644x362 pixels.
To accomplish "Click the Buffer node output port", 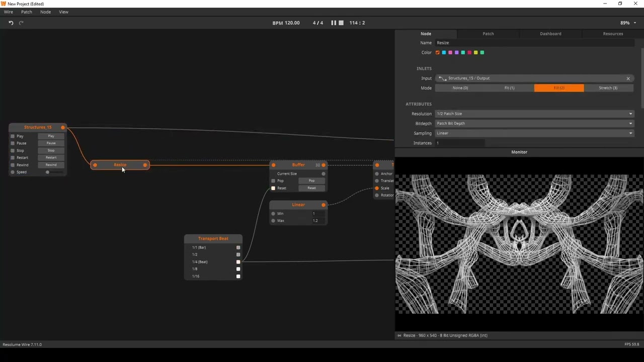I will (324, 165).
